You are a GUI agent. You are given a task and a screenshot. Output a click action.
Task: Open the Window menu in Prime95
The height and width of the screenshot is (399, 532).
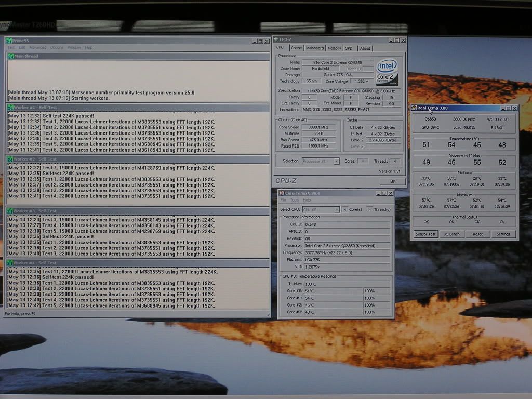[74, 47]
